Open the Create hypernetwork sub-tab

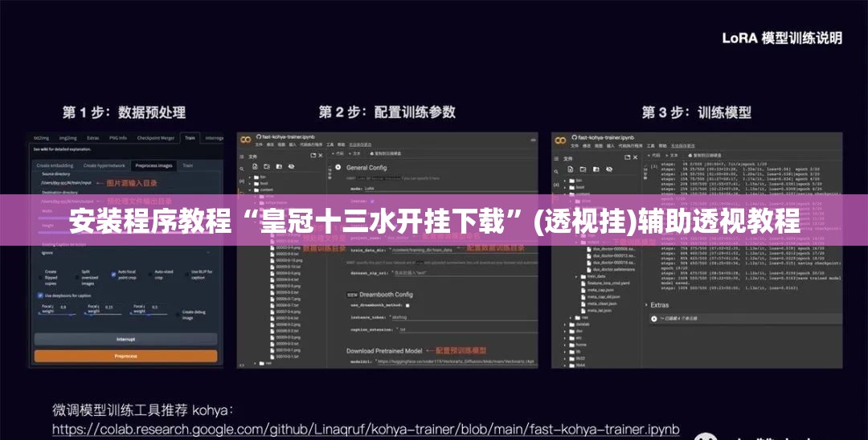pyautogui.click(x=104, y=165)
